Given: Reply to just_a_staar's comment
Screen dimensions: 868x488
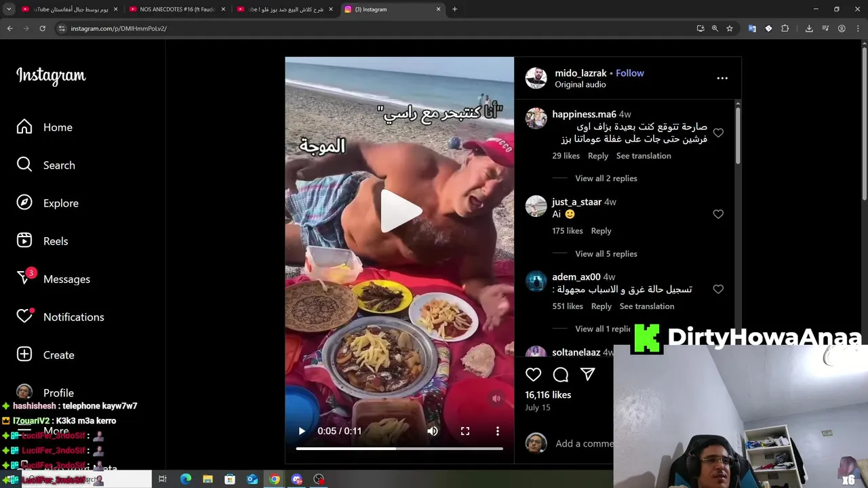Looking at the screenshot, I should click(x=601, y=231).
